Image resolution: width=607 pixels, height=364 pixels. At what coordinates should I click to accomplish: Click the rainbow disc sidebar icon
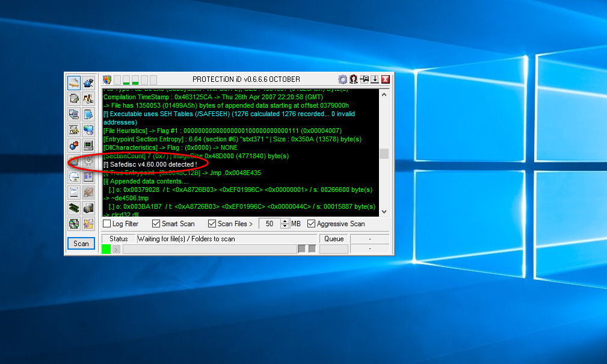[73, 224]
